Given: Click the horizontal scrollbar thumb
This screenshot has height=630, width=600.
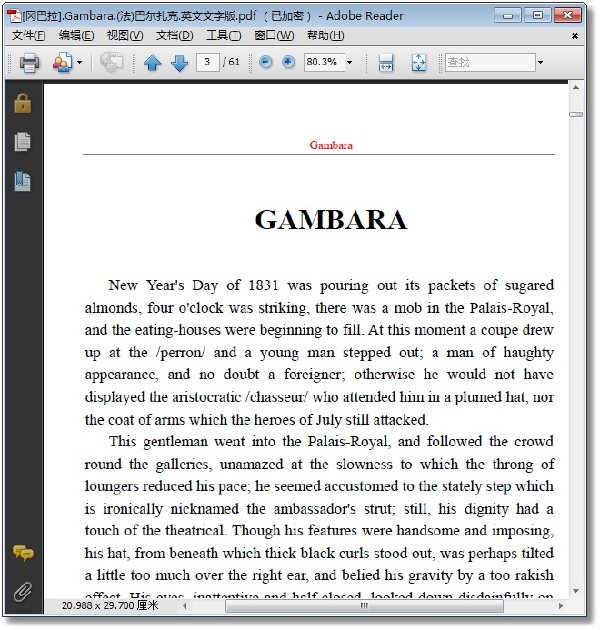Looking at the screenshot, I should (x=364, y=605).
